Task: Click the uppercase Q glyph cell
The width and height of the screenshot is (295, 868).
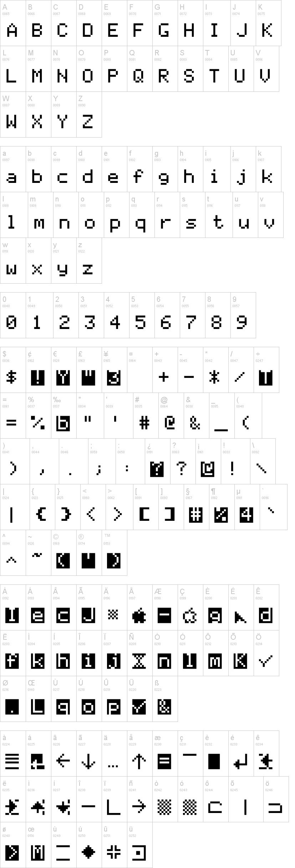Action: [x=139, y=69]
